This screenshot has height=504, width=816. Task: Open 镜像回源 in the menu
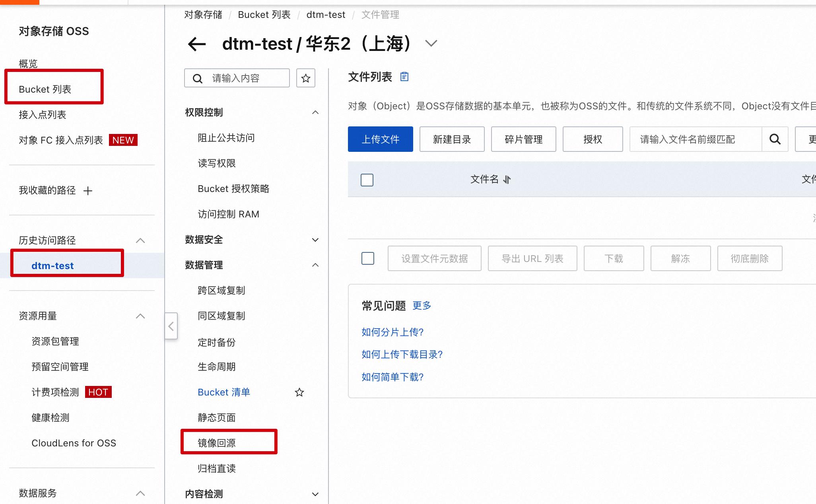point(217,443)
